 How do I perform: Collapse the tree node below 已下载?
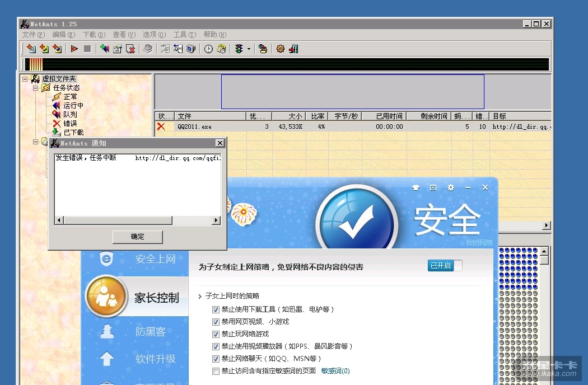pos(35,142)
